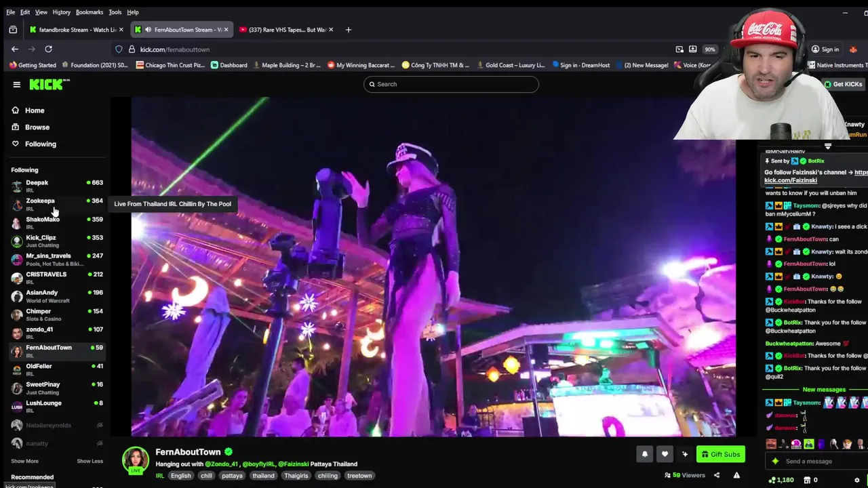Open the File menu
Image resolution: width=868 pixels, height=488 pixels.
tap(10, 12)
